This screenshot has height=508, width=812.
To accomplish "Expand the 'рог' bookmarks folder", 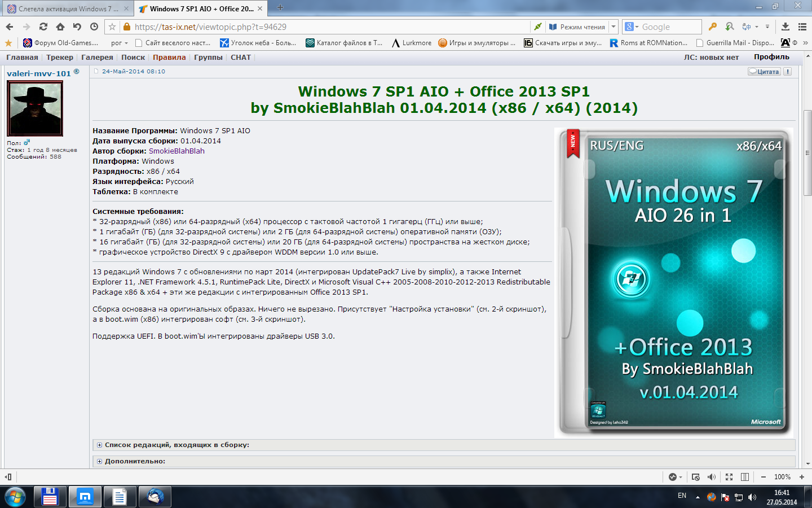I will tap(120, 43).
